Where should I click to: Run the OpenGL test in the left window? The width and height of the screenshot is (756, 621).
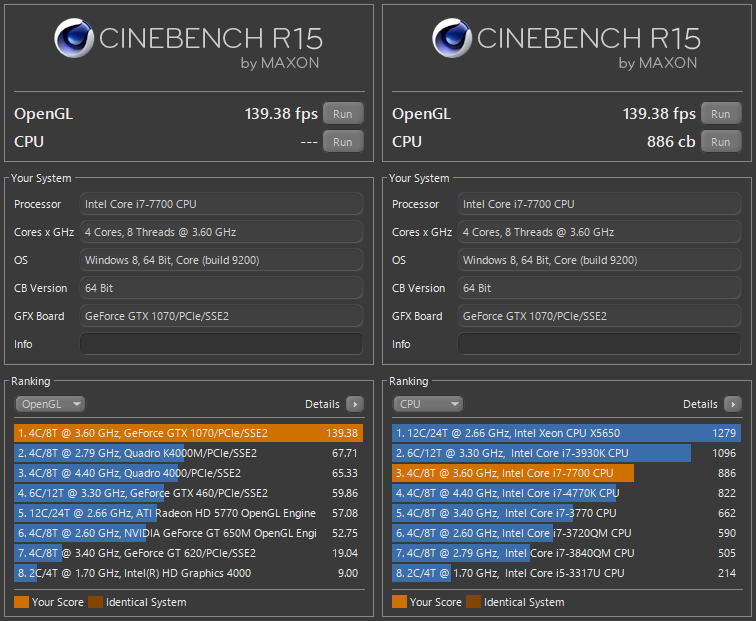tap(343, 114)
